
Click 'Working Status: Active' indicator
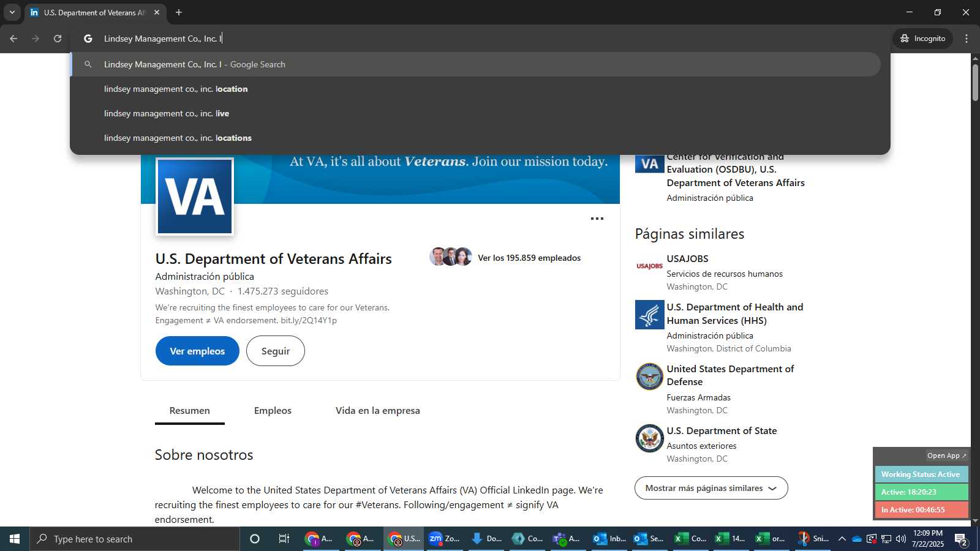[x=921, y=474]
